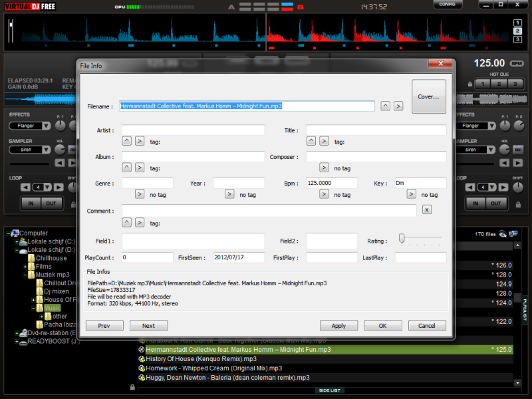Viewport: 532px width, 399px height.
Task: Select waveform zoom level 3
Action: coord(517,40)
